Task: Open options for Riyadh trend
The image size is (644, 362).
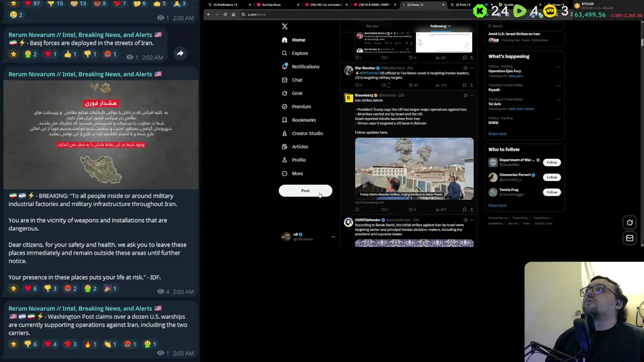Action: click(558, 86)
